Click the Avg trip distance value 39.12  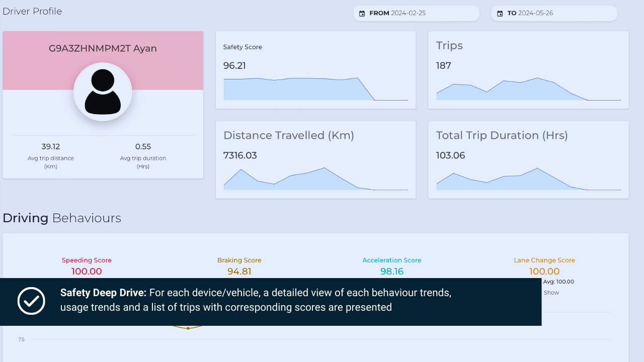pos(51,147)
